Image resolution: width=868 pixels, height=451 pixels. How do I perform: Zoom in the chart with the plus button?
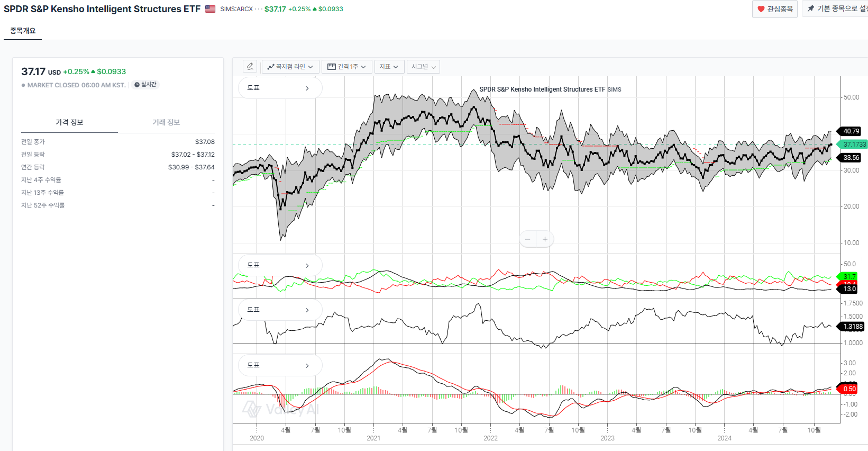tap(545, 239)
